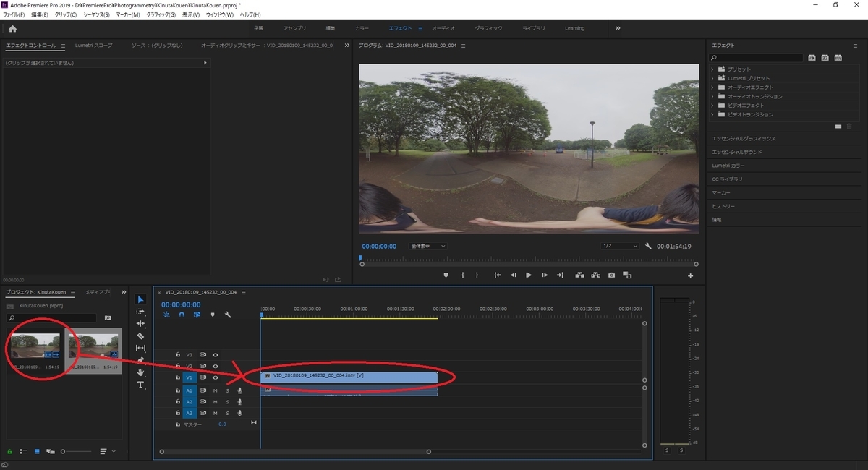This screenshot has height=470, width=868.
Task: Click the project thumbnail zoom slider
Action: click(63, 451)
